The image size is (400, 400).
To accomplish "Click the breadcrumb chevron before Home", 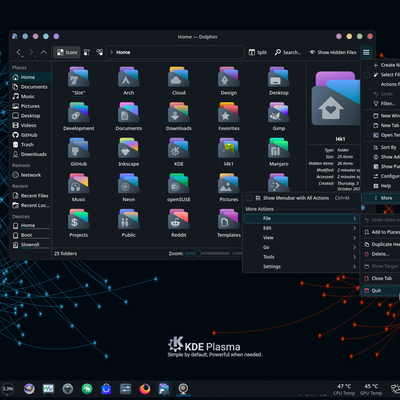I will click(x=112, y=52).
